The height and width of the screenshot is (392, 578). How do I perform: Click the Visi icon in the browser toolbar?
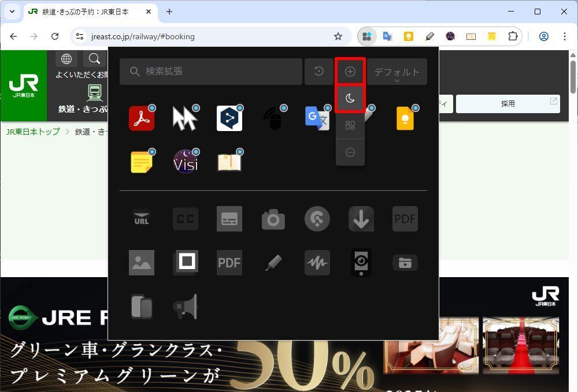click(450, 36)
